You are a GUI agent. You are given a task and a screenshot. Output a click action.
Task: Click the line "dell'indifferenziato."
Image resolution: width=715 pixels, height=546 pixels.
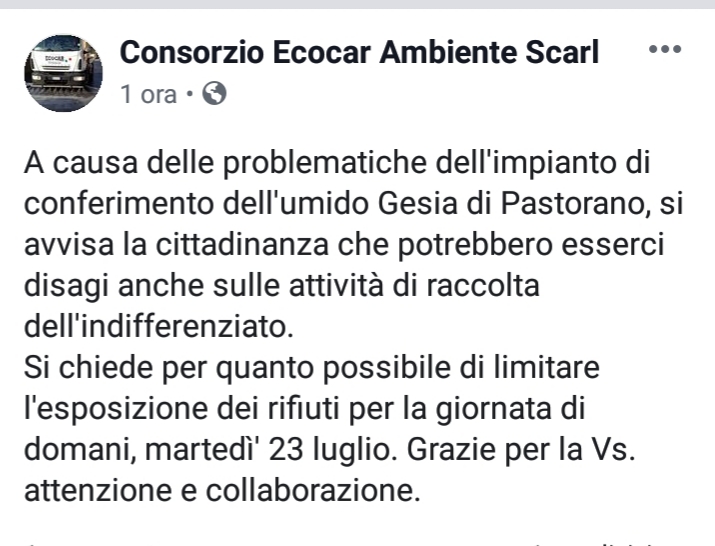click(158, 327)
